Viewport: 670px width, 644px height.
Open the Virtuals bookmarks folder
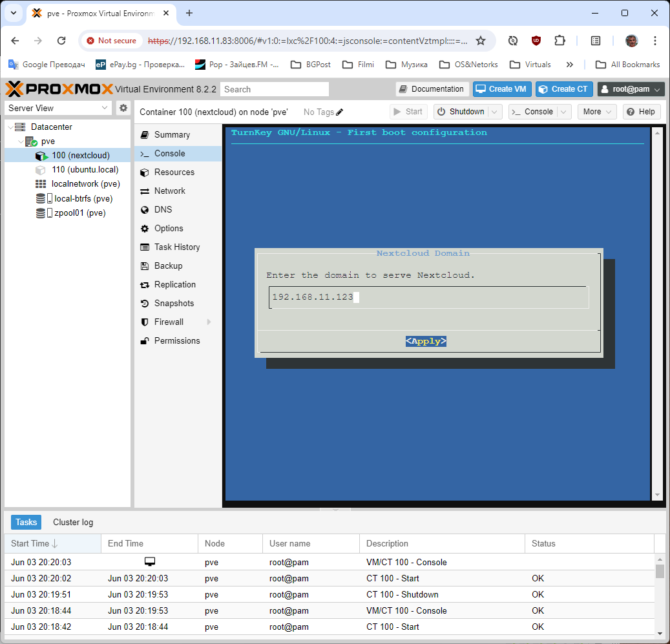530,65
